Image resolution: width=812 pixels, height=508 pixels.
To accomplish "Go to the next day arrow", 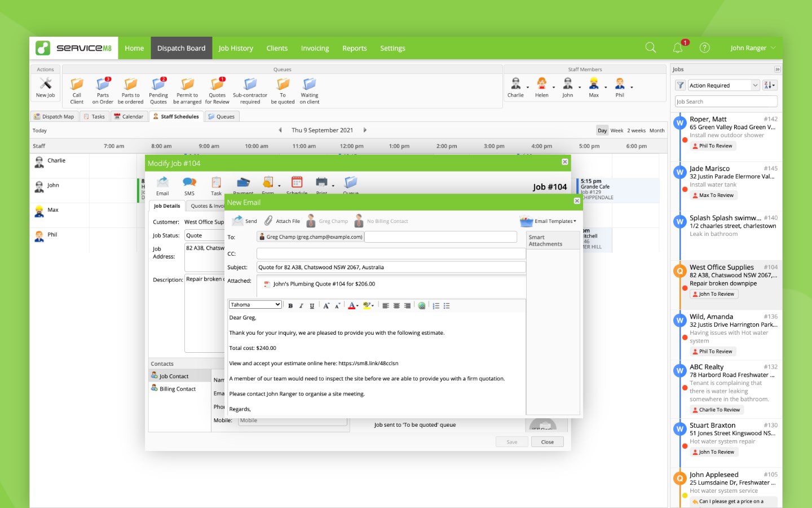I will pos(365,130).
